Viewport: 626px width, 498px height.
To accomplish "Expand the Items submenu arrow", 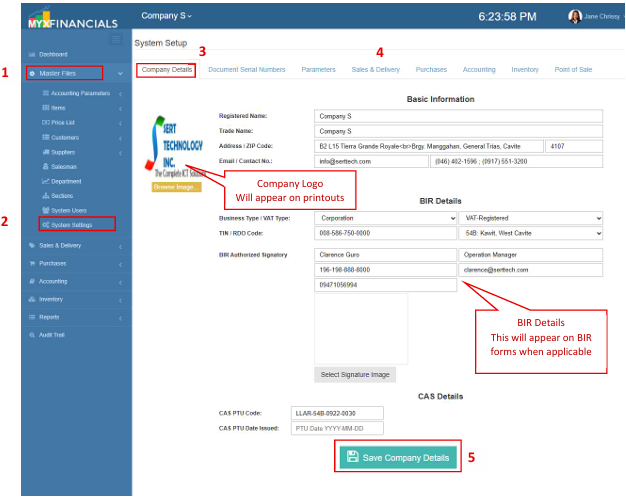I will [x=120, y=109].
